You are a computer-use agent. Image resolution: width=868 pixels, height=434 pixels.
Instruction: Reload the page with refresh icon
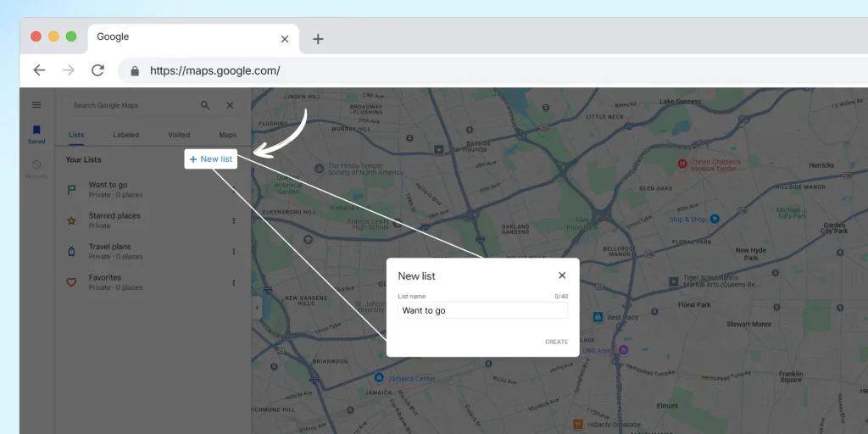pyautogui.click(x=98, y=70)
